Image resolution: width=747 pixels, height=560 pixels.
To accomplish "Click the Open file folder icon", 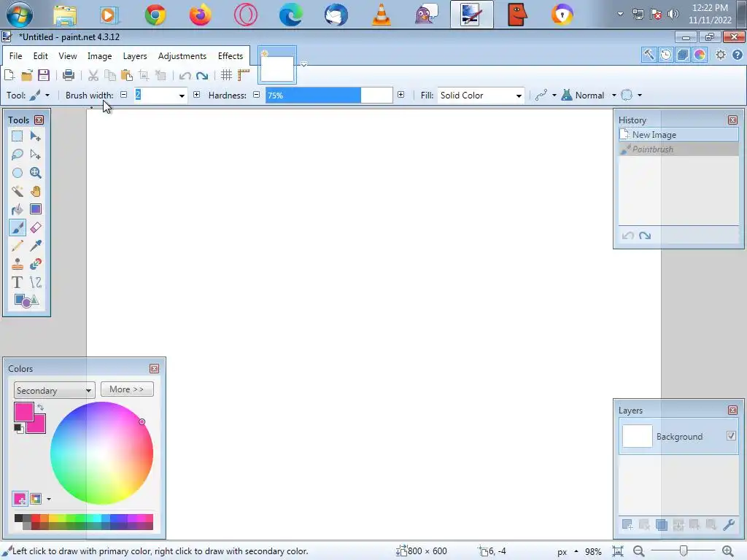I will click(27, 75).
